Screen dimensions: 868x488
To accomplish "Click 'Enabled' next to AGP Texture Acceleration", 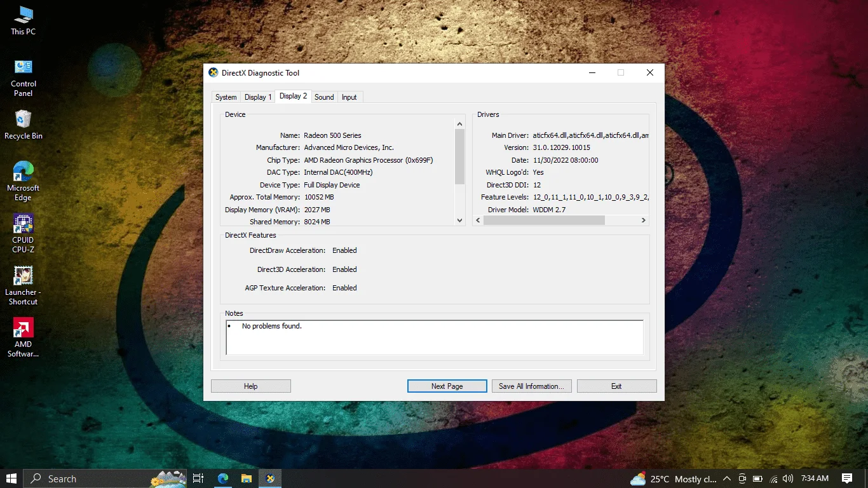I will pos(344,288).
